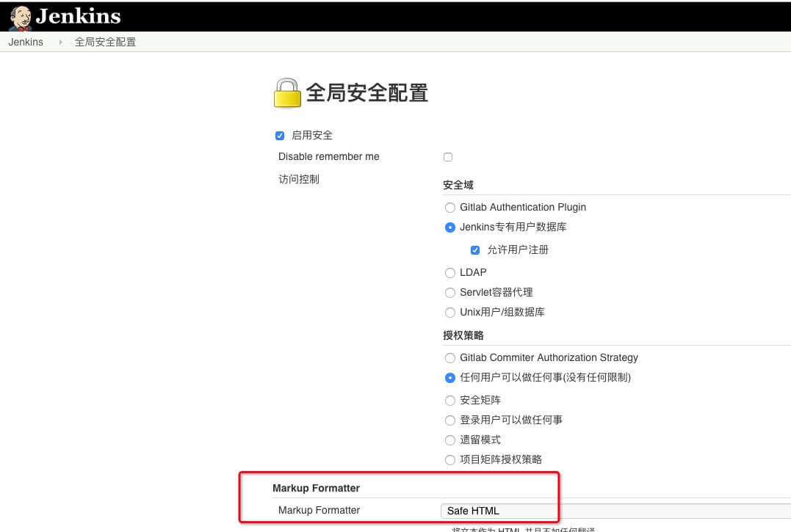This screenshot has width=791, height=532.
Task: Click the Jenkins butler logo icon
Action: 21,18
